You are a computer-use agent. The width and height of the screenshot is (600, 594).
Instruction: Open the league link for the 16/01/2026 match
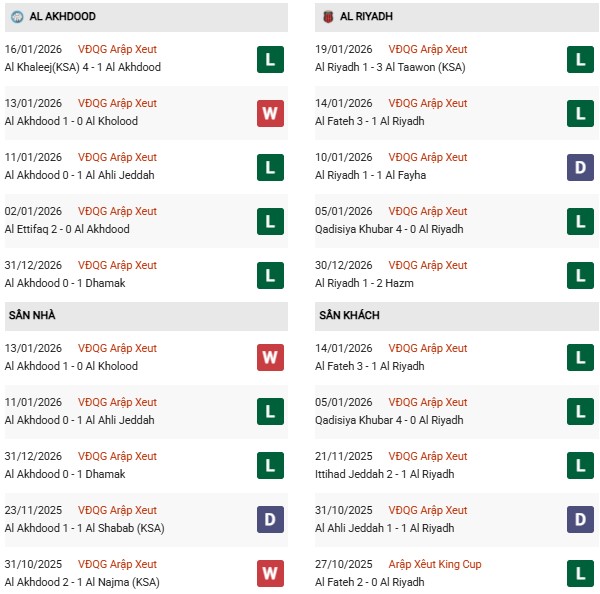pyautogui.click(x=118, y=50)
